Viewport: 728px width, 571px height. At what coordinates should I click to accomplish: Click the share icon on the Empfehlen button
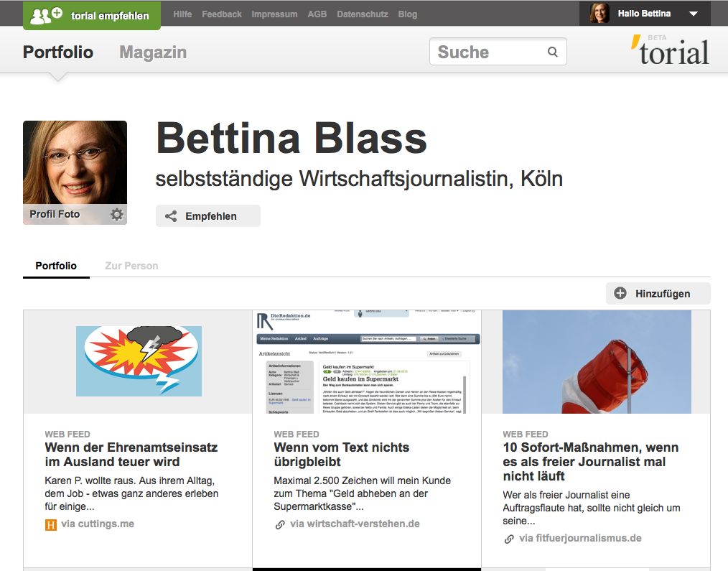point(171,215)
